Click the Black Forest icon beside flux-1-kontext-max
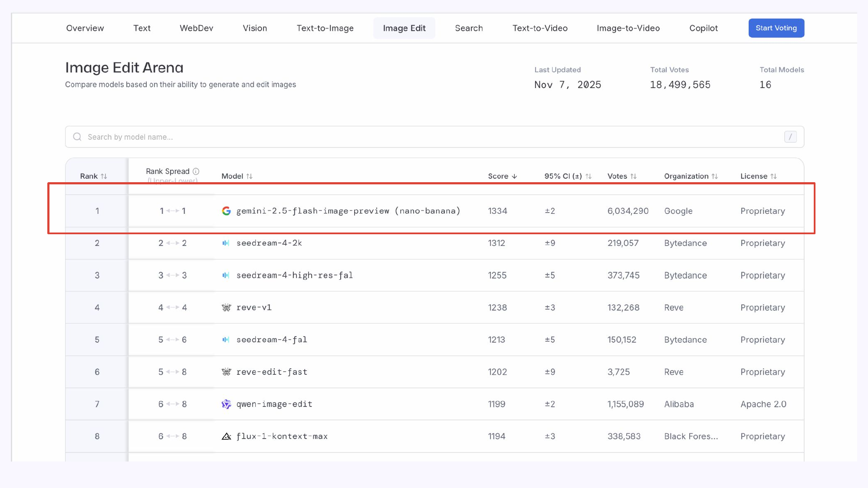The height and width of the screenshot is (488, 868). (x=226, y=436)
